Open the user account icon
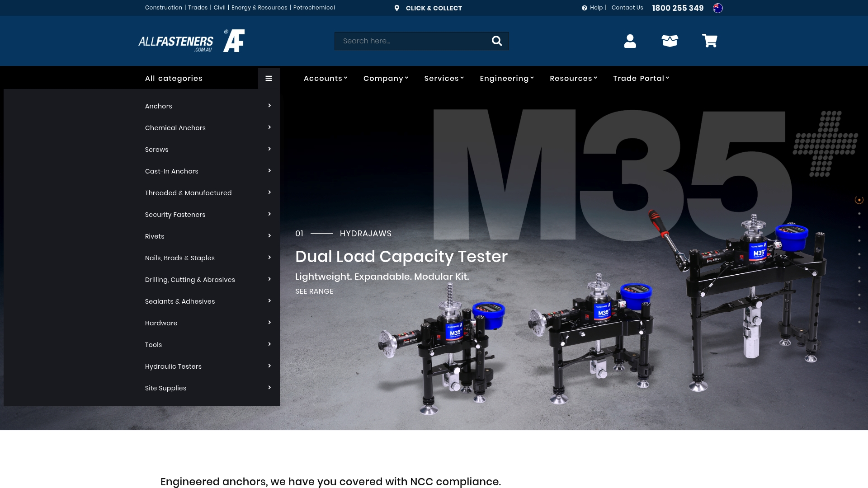 coord(630,41)
